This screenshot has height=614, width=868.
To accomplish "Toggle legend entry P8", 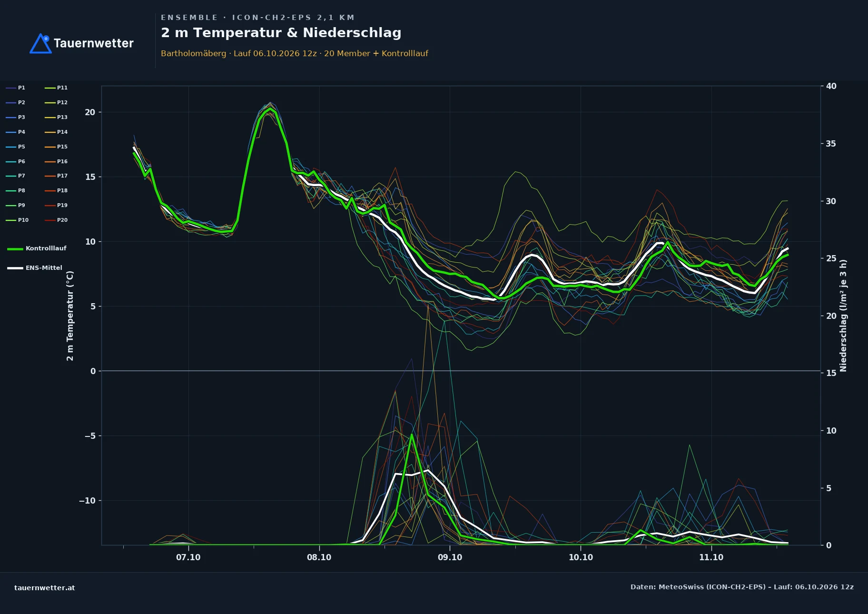I will pos(16,191).
